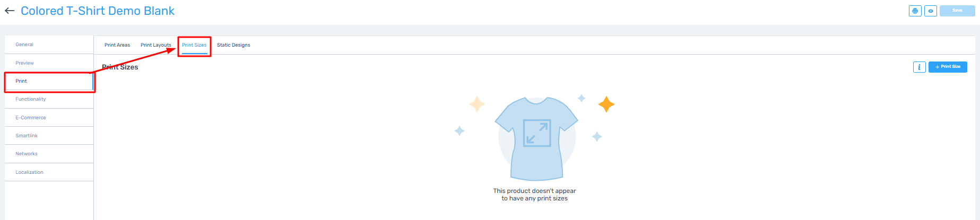
Task: Click the eye preview icon button
Action: 930,11
